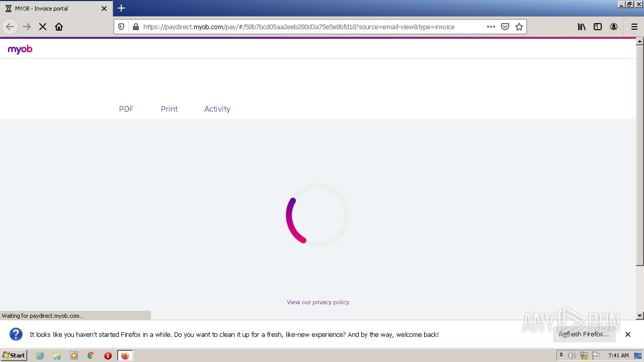
Task: Show hidden system tray icons
Action: [x=561, y=355]
